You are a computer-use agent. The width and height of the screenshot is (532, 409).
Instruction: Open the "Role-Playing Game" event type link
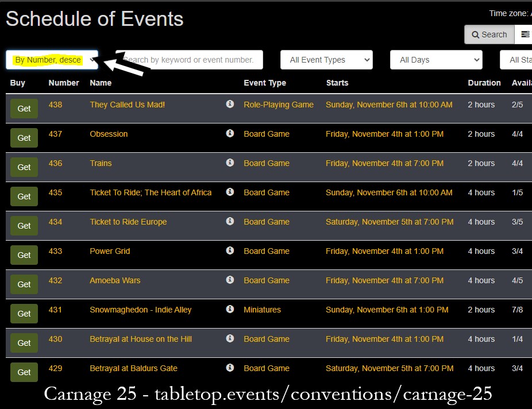tap(279, 105)
